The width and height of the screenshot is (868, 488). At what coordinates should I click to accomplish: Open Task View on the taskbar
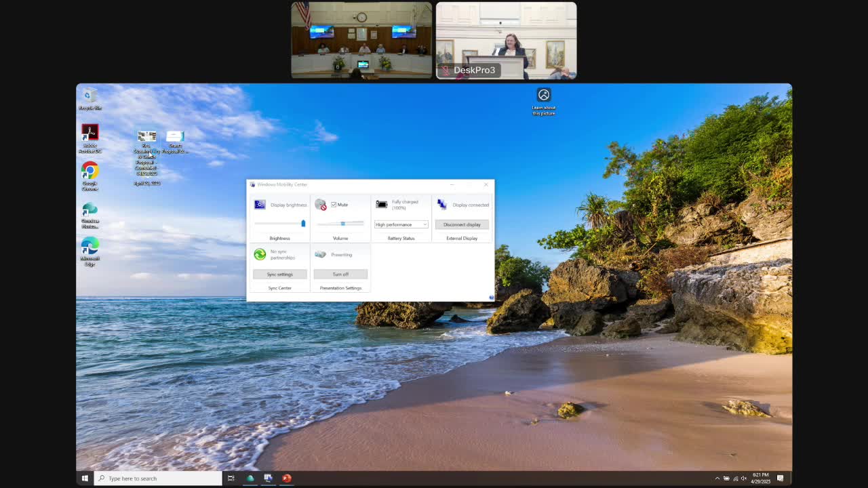[231, 479]
